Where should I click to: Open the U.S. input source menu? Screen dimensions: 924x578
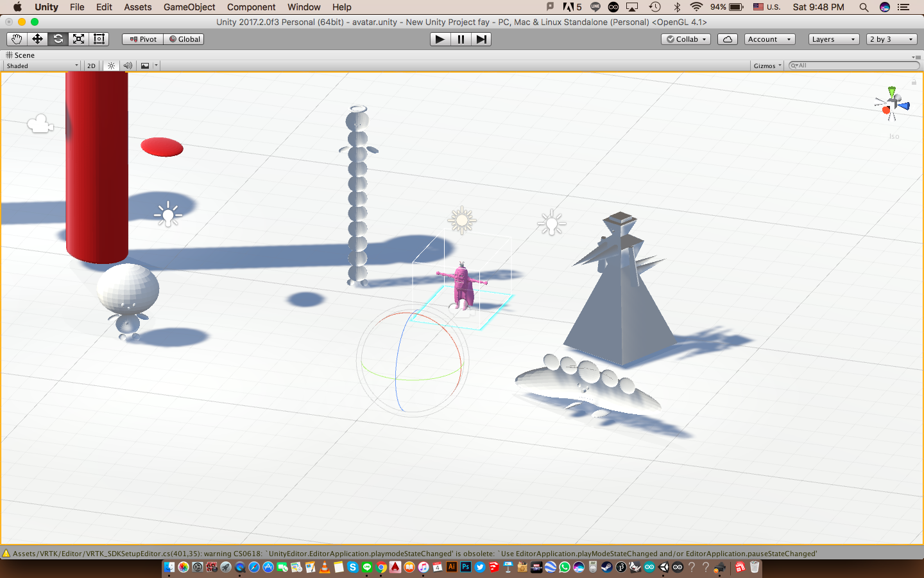pos(767,7)
